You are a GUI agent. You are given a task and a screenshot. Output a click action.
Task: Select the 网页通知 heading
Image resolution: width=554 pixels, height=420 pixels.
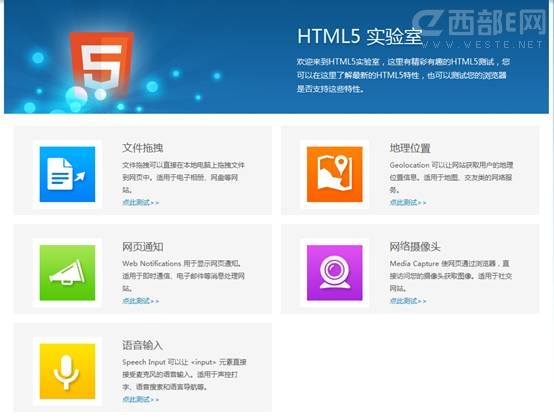click(143, 247)
